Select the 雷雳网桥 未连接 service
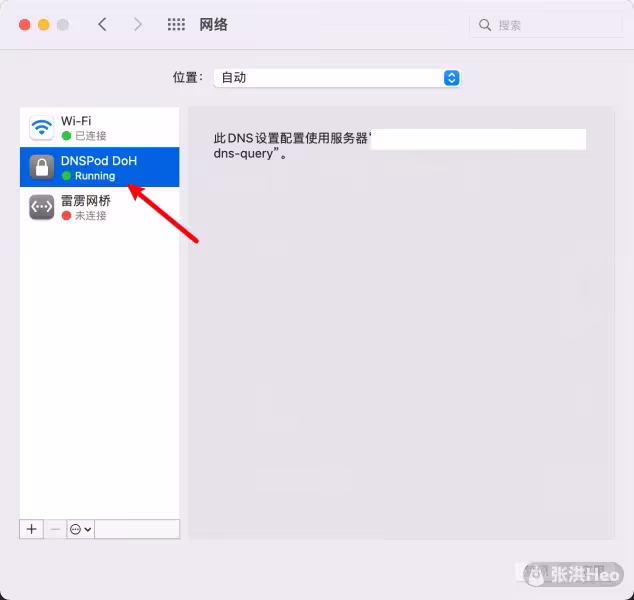The height and width of the screenshot is (600, 634). 100,207
